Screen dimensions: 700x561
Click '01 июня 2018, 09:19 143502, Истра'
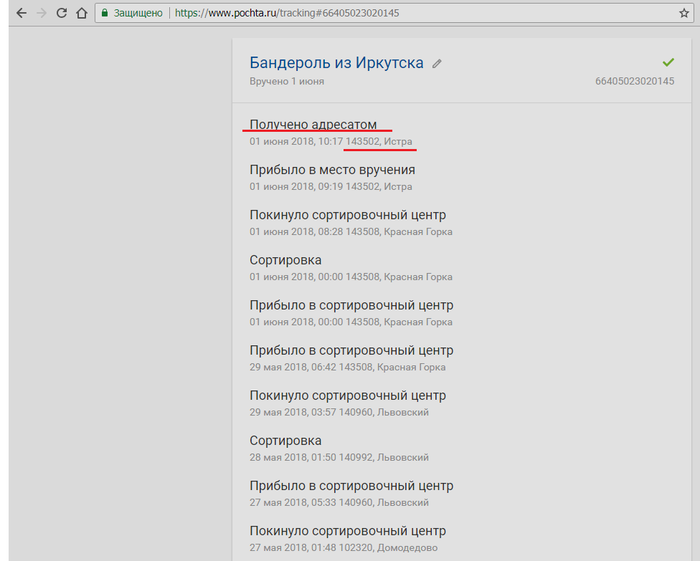click(331, 187)
